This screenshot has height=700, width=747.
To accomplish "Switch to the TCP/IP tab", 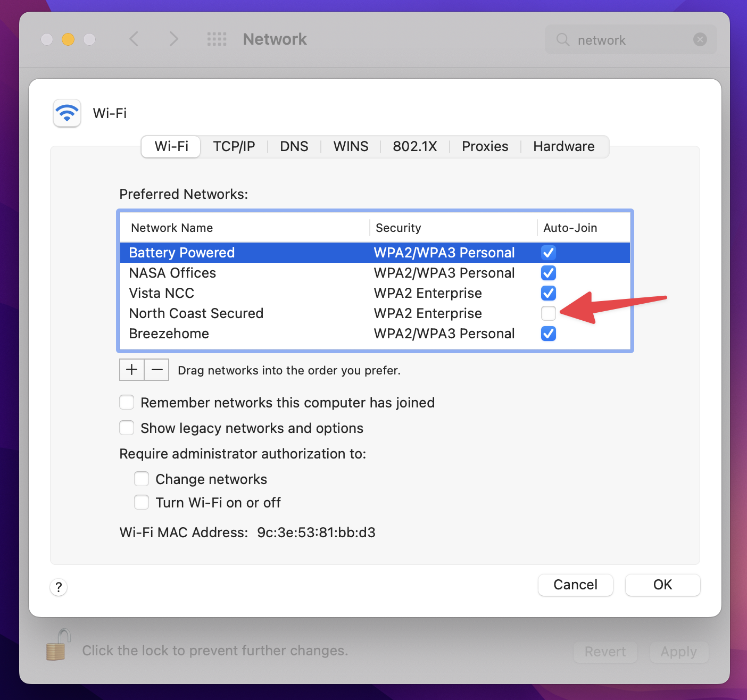I will pos(234,147).
